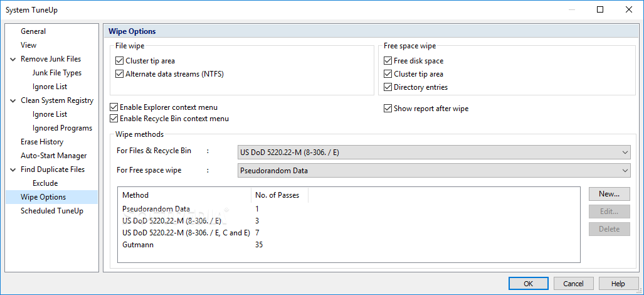Open the General settings page

coord(33,31)
